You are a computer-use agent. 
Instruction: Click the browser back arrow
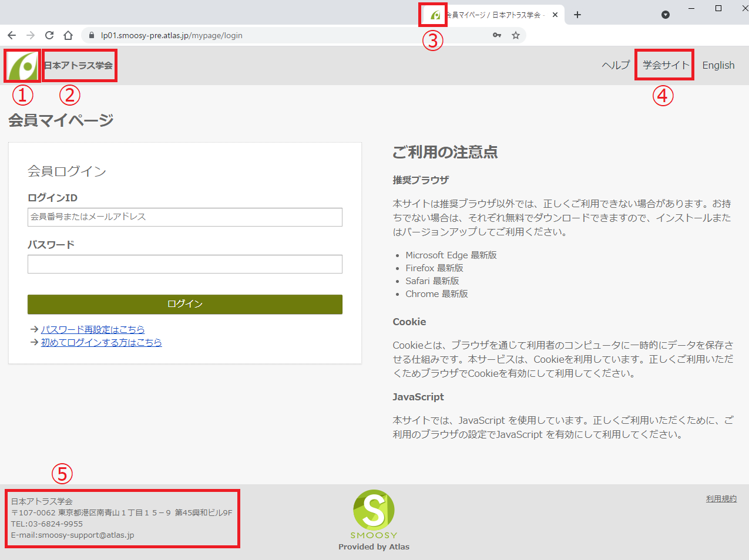(x=12, y=35)
